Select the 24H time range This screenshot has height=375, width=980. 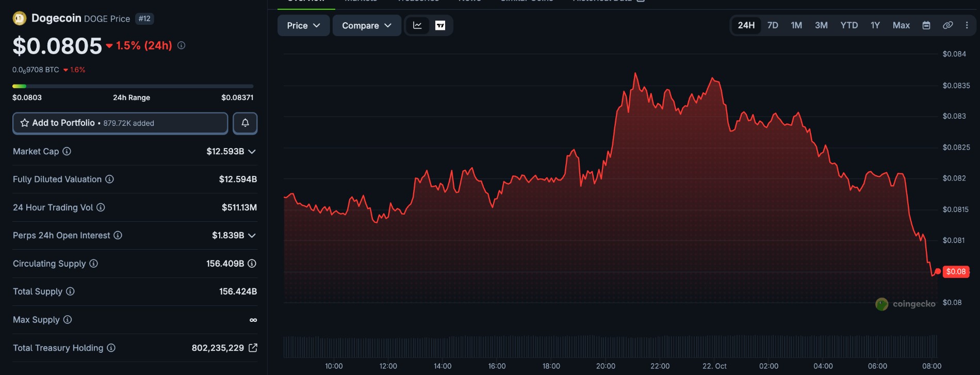[746, 25]
